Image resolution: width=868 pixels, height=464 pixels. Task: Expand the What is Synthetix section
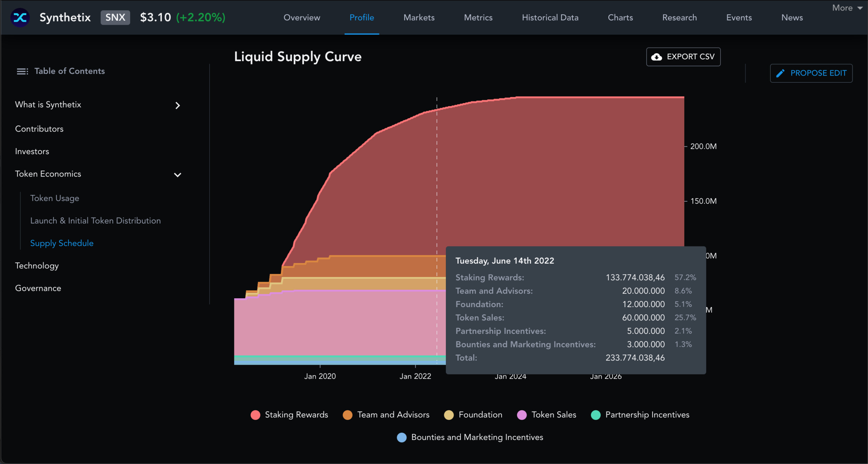click(x=177, y=105)
